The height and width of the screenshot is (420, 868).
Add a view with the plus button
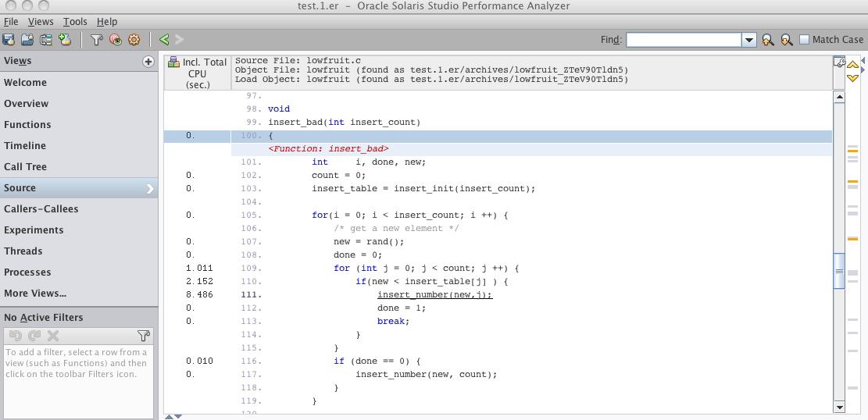[148, 62]
